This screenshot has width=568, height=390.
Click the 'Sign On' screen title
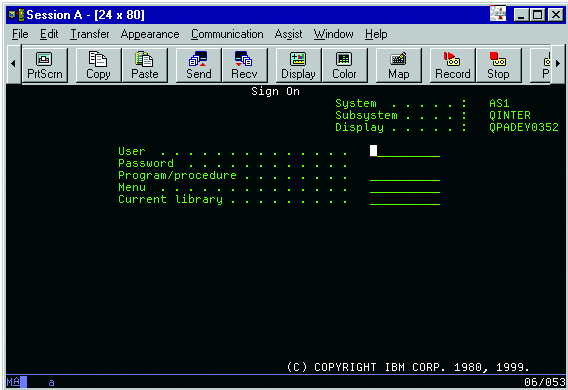275,91
